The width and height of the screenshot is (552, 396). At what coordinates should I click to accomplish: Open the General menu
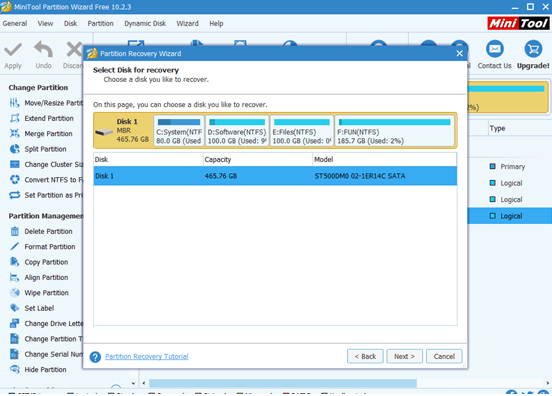(x=15, y=24)
